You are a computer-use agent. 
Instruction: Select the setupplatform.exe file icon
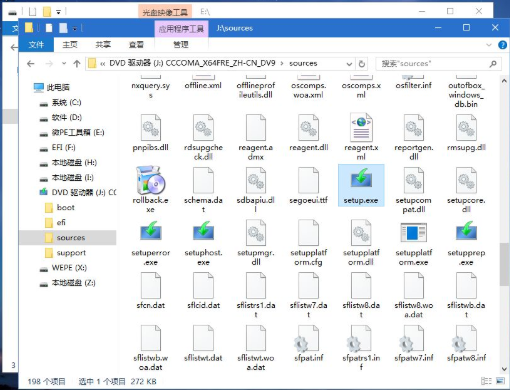[413, 232]
